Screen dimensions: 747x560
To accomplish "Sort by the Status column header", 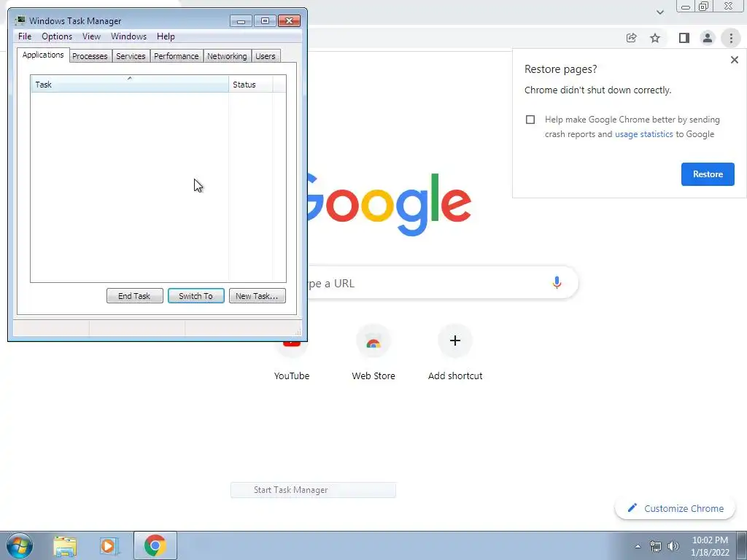I will point(251,85).
